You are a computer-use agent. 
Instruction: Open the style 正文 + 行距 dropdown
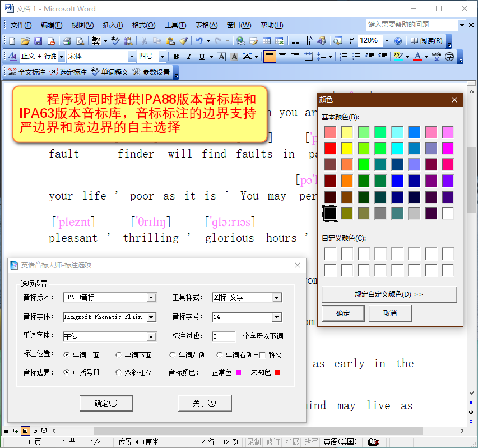[x=61, y=57]
